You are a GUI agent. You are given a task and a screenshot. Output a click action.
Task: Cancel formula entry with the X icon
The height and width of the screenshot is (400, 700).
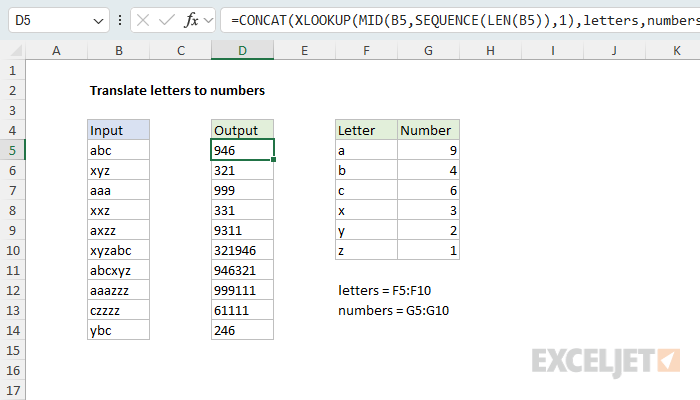pyautogui.click(x=143, y=20)
